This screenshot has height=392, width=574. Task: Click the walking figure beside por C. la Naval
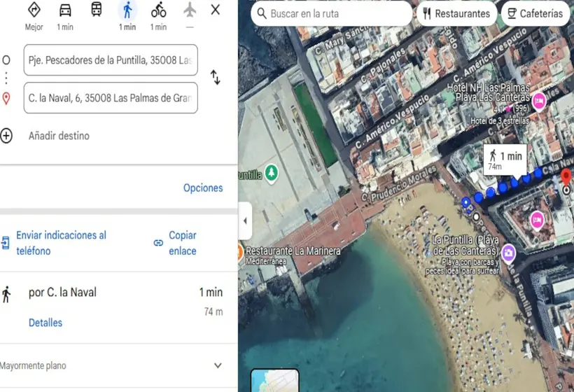click(6, 295)
